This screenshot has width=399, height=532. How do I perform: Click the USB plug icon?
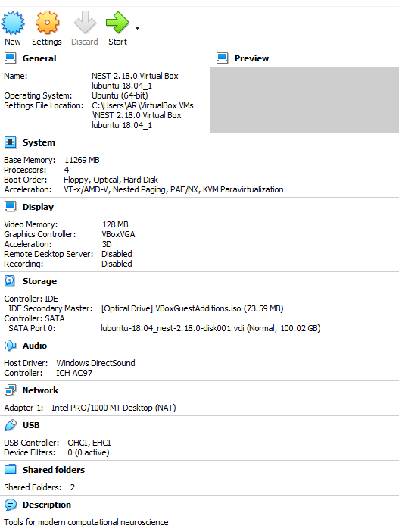click(11, 425)
